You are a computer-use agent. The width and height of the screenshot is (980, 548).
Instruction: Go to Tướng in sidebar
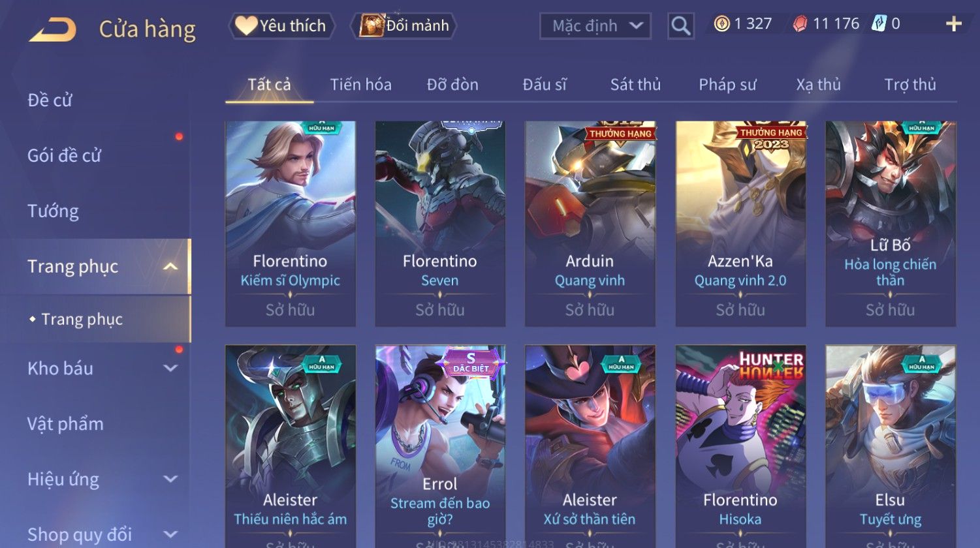(x=53, y=211)
